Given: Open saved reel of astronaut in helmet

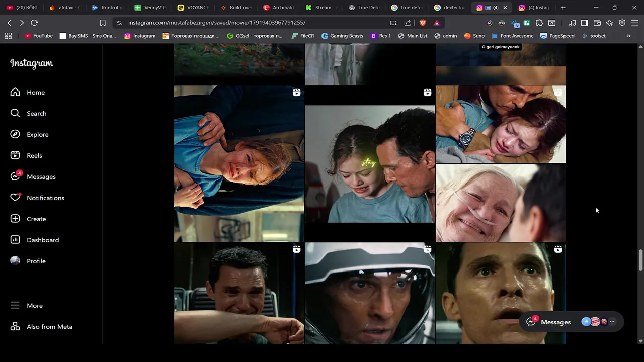Looking at the screenshot, I should tap(370, 294).
